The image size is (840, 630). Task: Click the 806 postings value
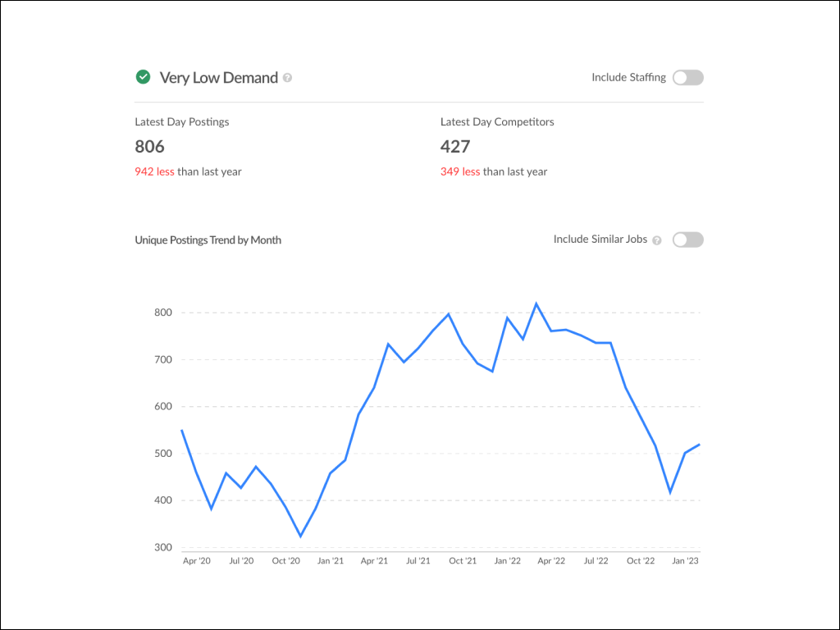tap(149, 146)
